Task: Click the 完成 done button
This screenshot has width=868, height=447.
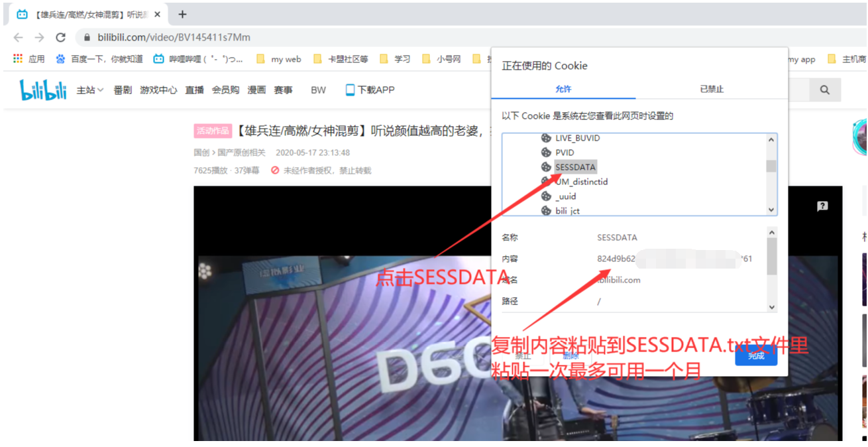Action: coord(756,356)
